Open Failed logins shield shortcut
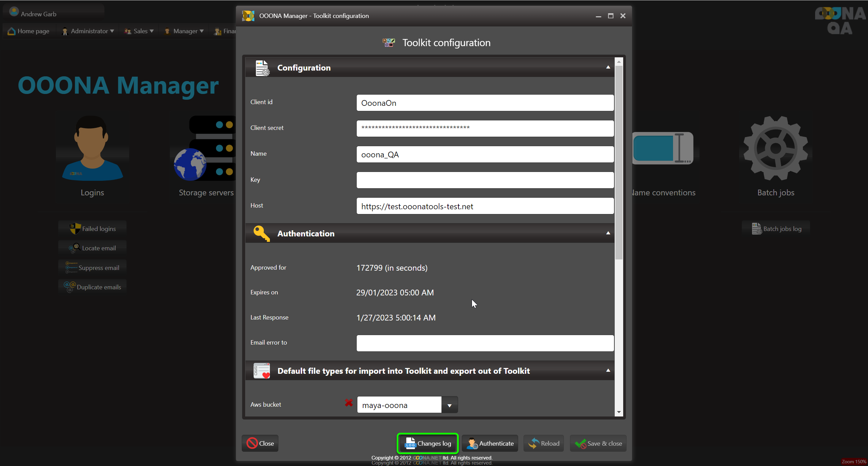 [x=93, y=229]
